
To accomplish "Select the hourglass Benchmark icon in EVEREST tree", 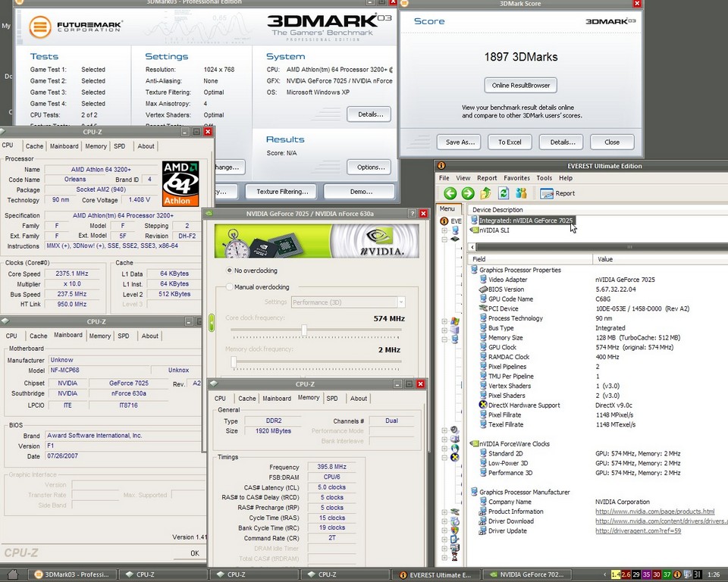I will click(x=454, y=558).
